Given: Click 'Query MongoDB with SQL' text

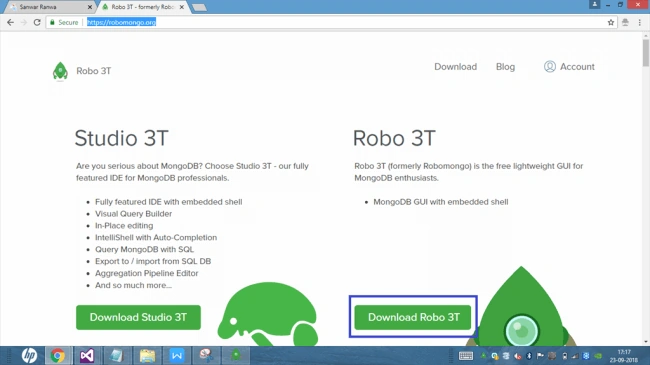Looking at the screenshot, I should (144, 249).
